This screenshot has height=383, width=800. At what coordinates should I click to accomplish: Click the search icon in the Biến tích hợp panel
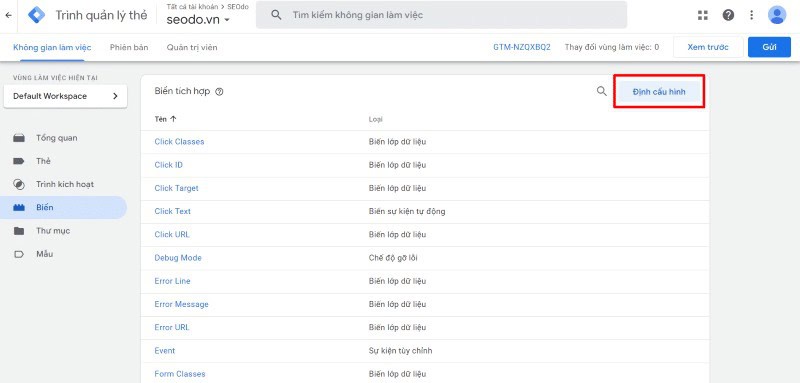click(x=602, y=91)
